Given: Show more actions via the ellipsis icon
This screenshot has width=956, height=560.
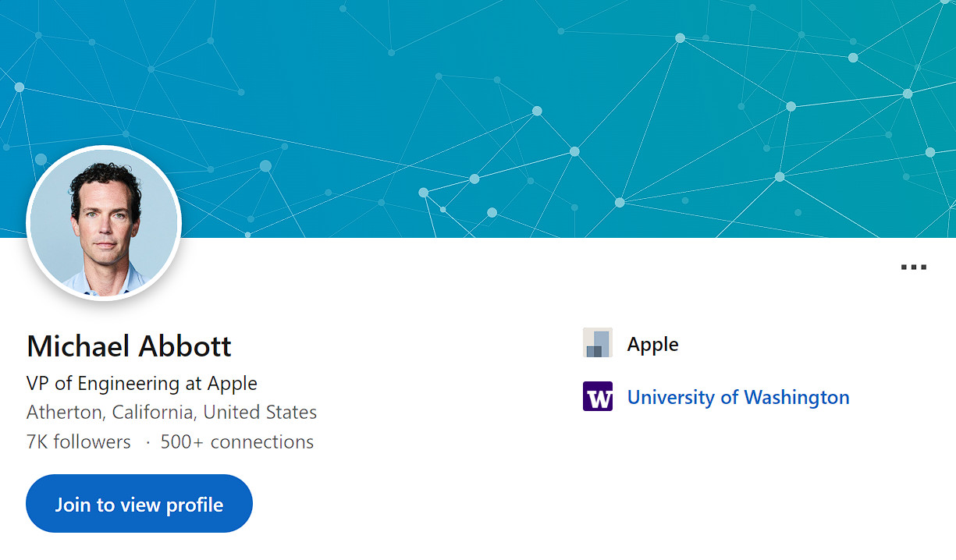Looking at the screenshot, I should click(x=913, y=268).
